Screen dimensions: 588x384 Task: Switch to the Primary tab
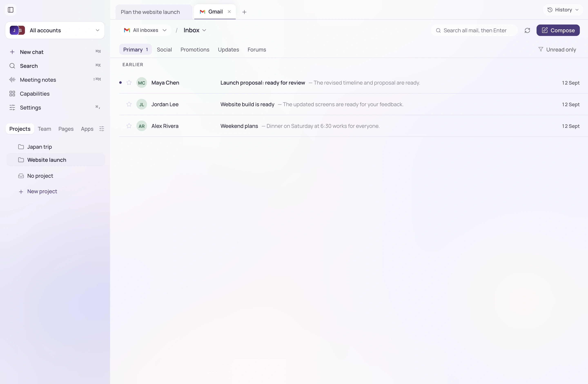(x=135, y=50)
